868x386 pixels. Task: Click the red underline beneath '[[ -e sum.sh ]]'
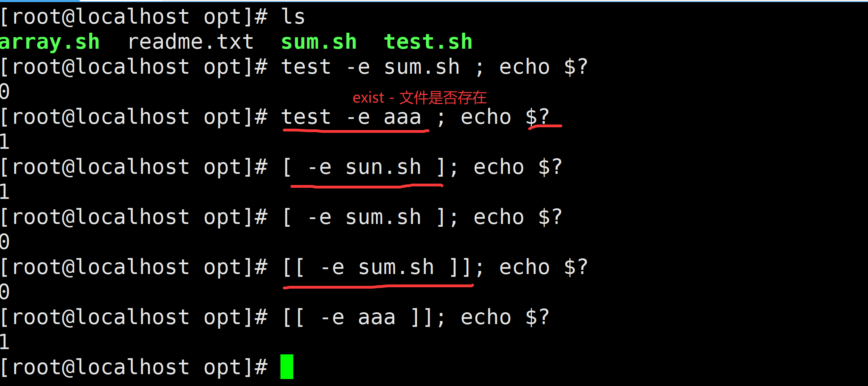point(378,287)
